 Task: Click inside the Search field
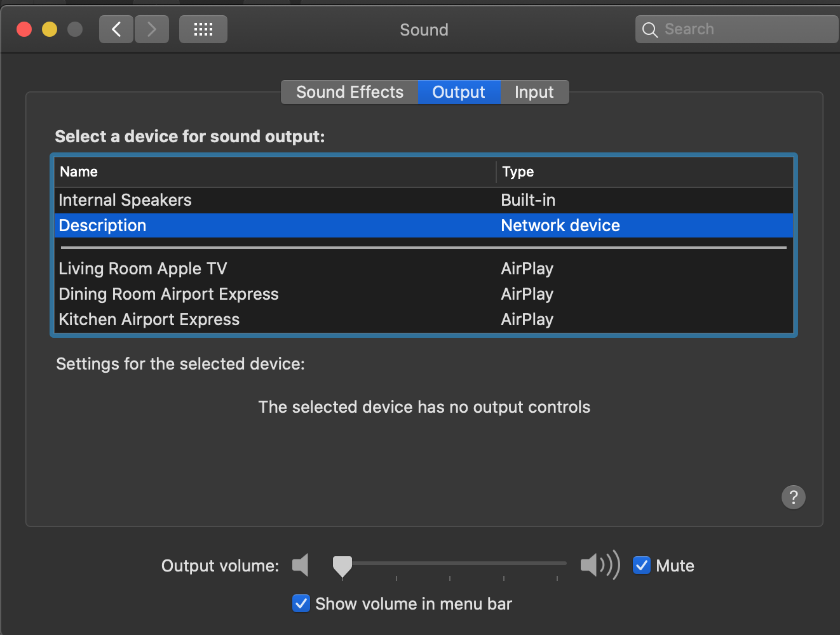(731, 29)
